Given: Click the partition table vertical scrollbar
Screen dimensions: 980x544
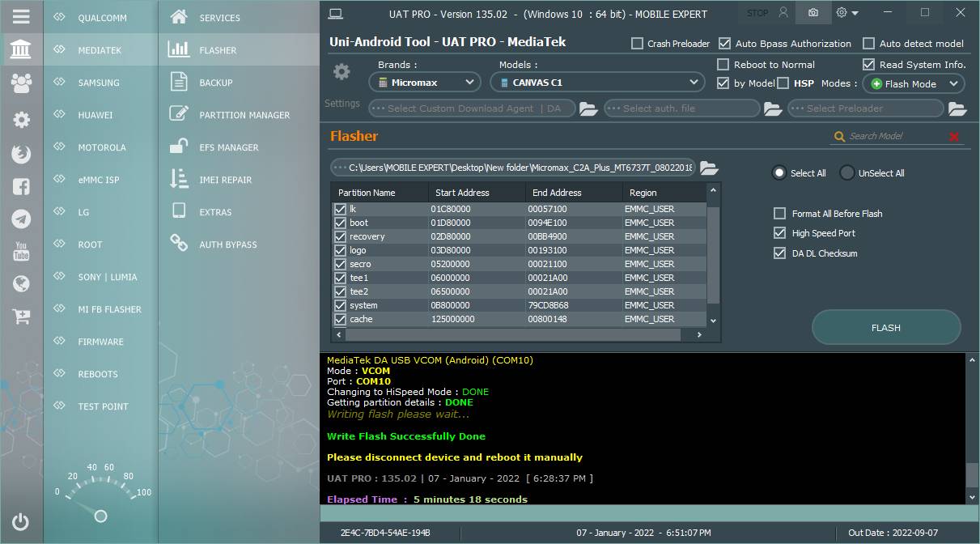Looking at the screenshot, I should point(713,256).
